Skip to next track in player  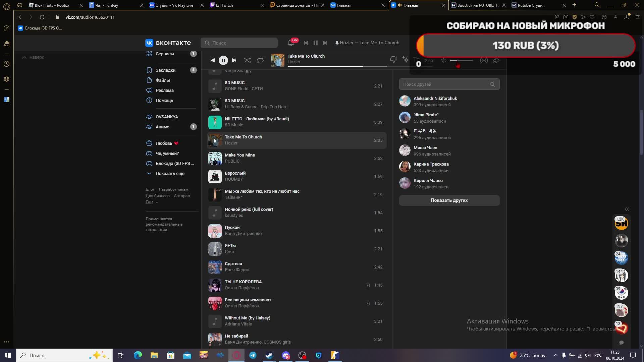pos(234,60)
